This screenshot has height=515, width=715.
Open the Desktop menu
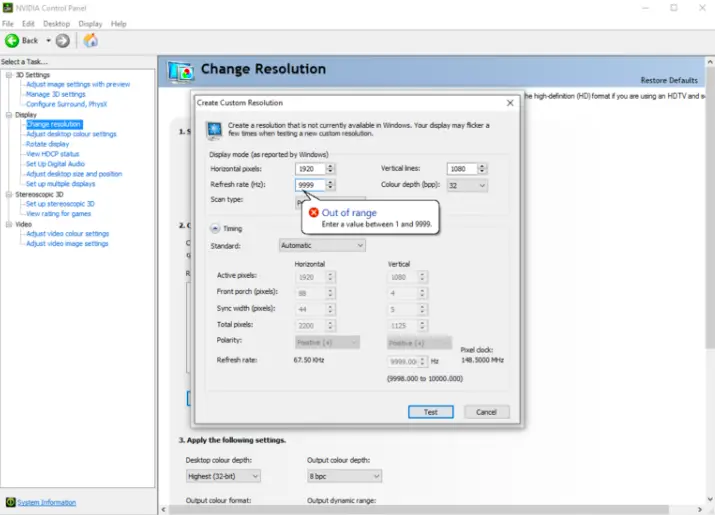(x=57, y=24)
